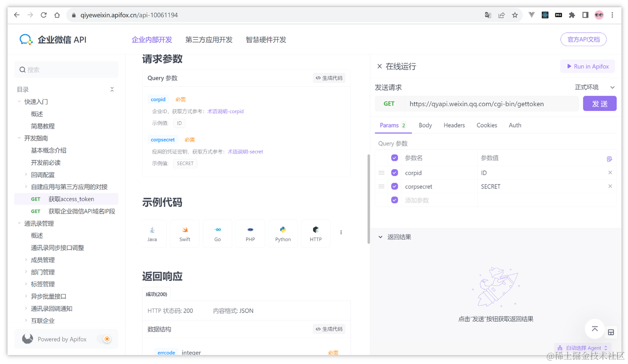Viewport: 628px width, 364px height.
Task: Click the browser home icon
Action: coord(57,15)
